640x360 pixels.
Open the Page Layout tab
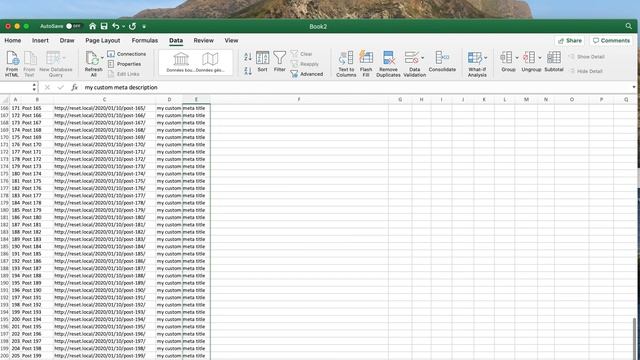(102, 40)
